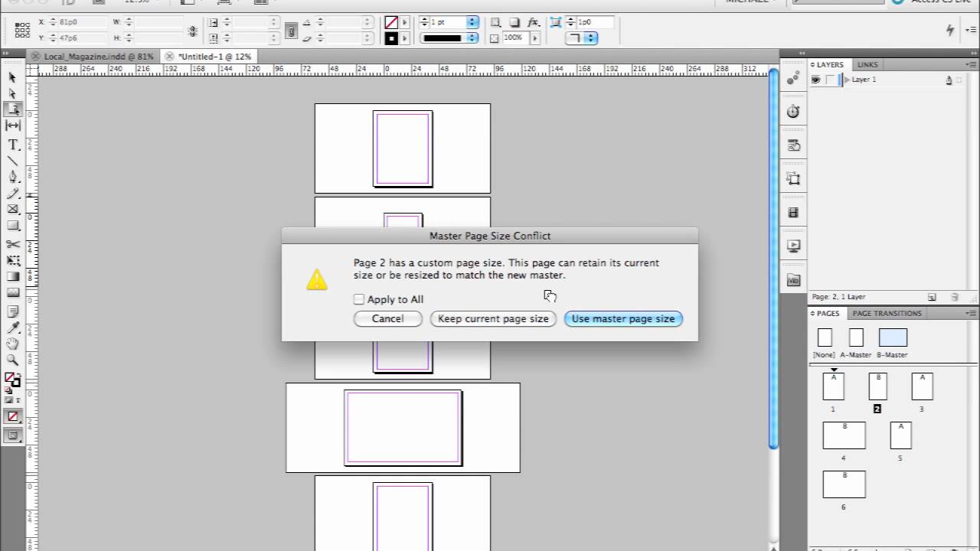Screen dimensions: 980x551
Task: Toggle Layer 1 visibility eye
Action: pos(816,80)
